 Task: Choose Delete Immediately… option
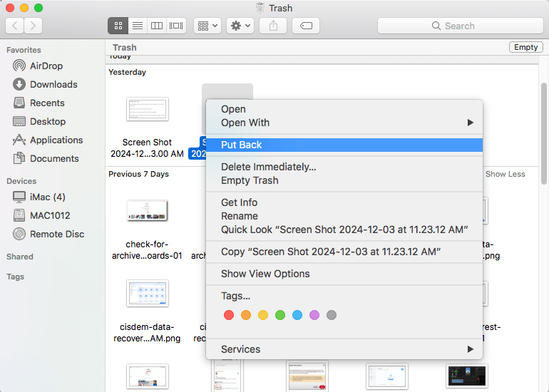(344, 167)
